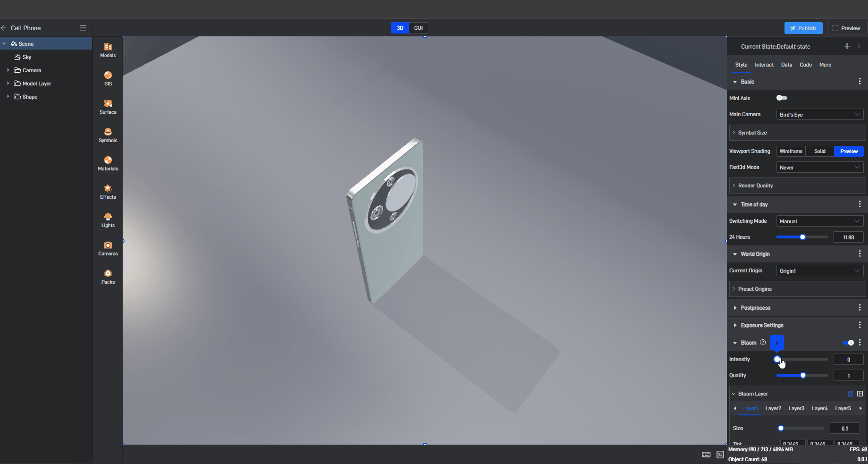Open the Main Camera dropdown

point(819,115)
